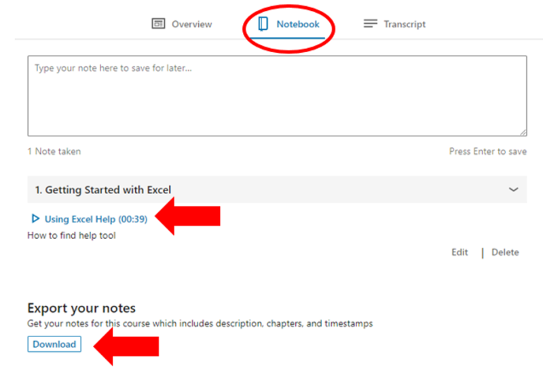Collapse the section using the chevron arrow
Screen dimensions: 543x392
coord(513,190)
